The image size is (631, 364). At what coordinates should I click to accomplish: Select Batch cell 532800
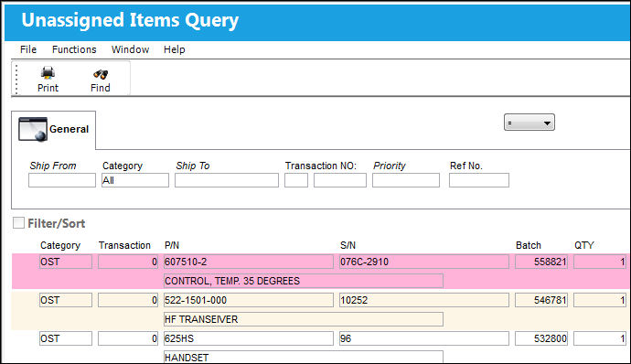point(541,338)
